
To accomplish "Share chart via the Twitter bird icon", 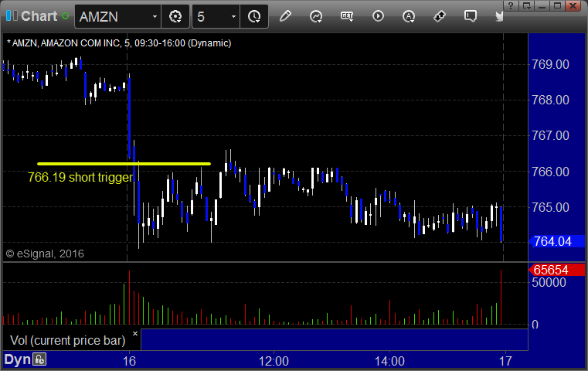I will [499, 16].
